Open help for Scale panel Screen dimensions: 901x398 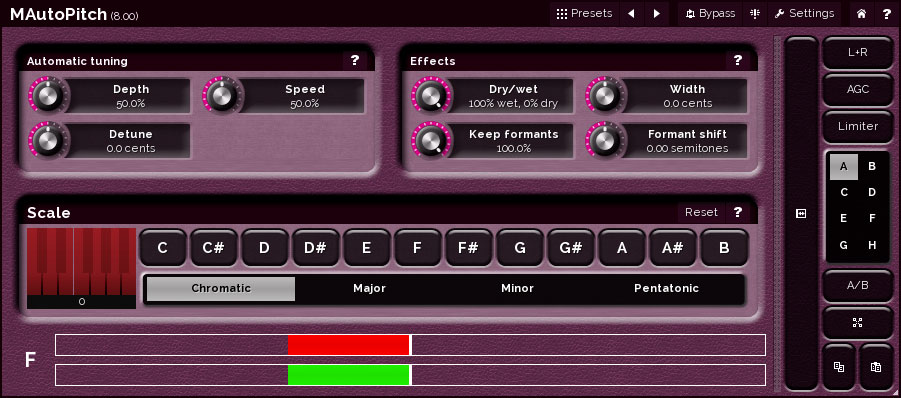[x=738, y=212]
